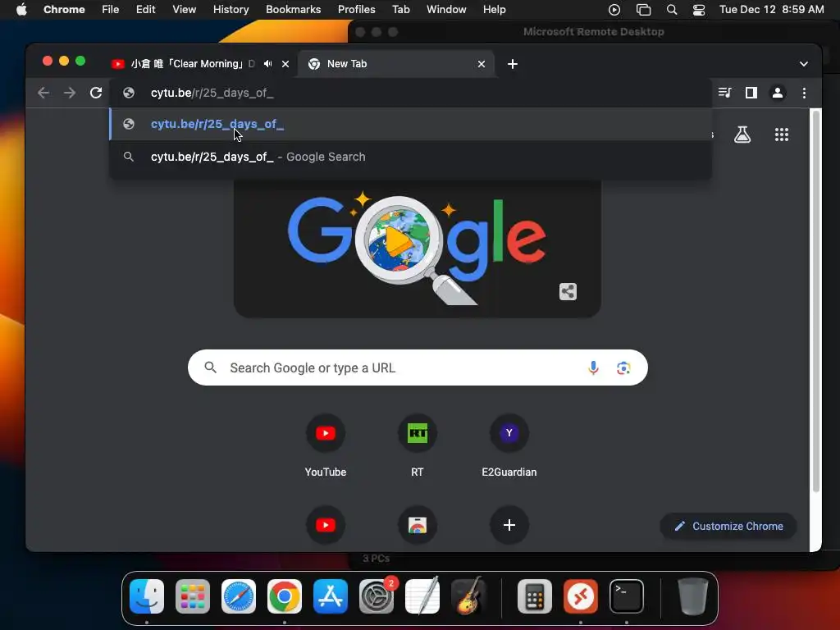Open the unlabeled second YouTube shortcut
Screen dimensions: 840x630
coord(325,525)
